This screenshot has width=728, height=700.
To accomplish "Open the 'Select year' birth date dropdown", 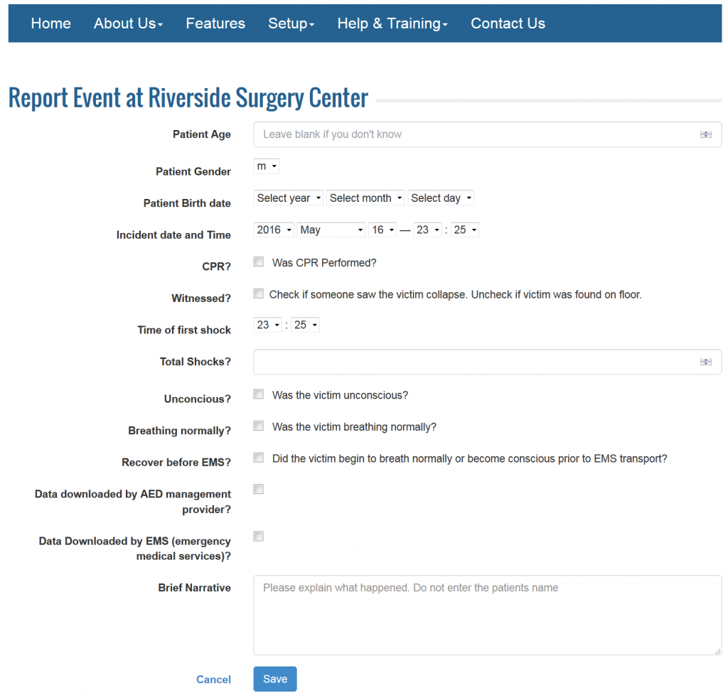I will [x=288, y=198].
